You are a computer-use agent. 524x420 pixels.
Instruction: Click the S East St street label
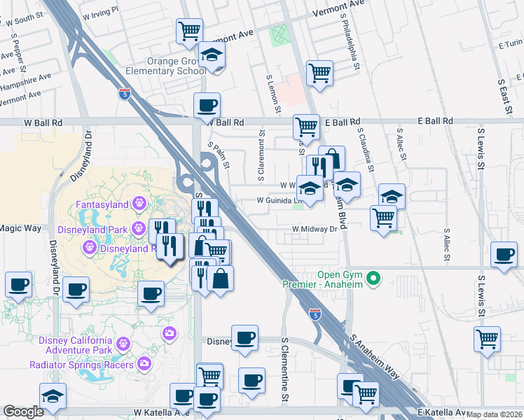505,97
